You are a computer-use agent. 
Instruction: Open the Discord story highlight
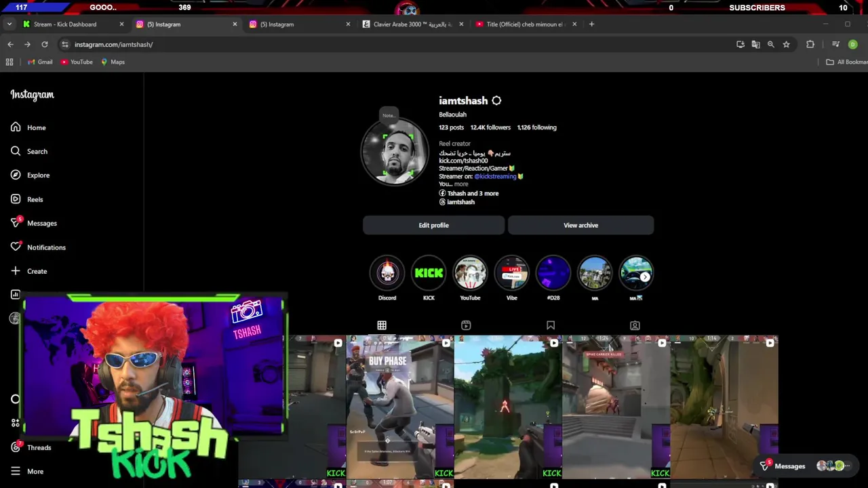(x=387, y=273)
